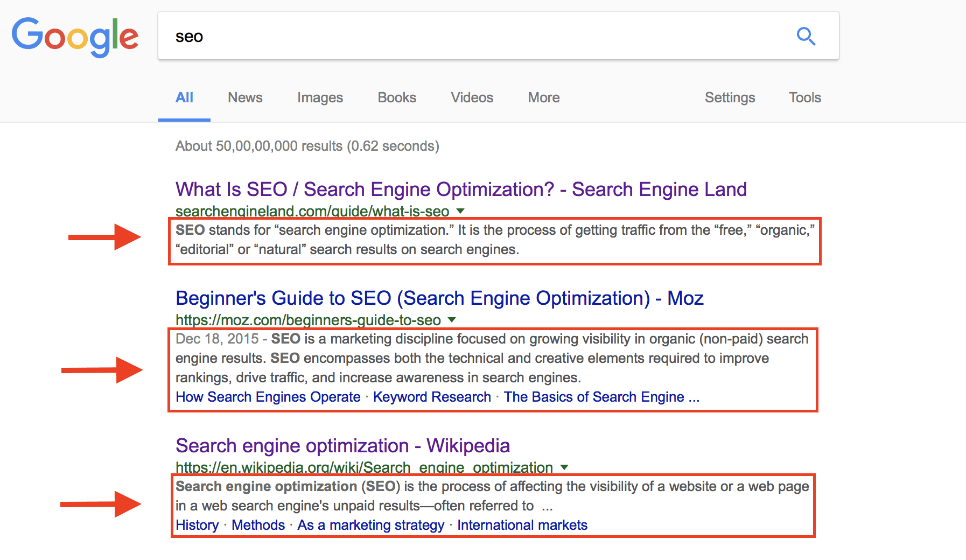Viewport: 966px width, 560px height.
Task: Select the All tab
Action: coord(184,97)
